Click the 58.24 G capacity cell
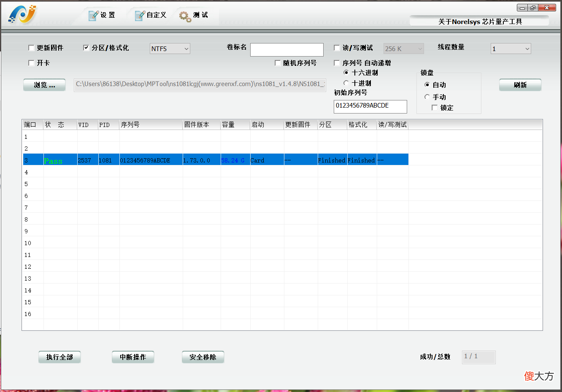Screen dimensions: 562x392 pos(235,160)
